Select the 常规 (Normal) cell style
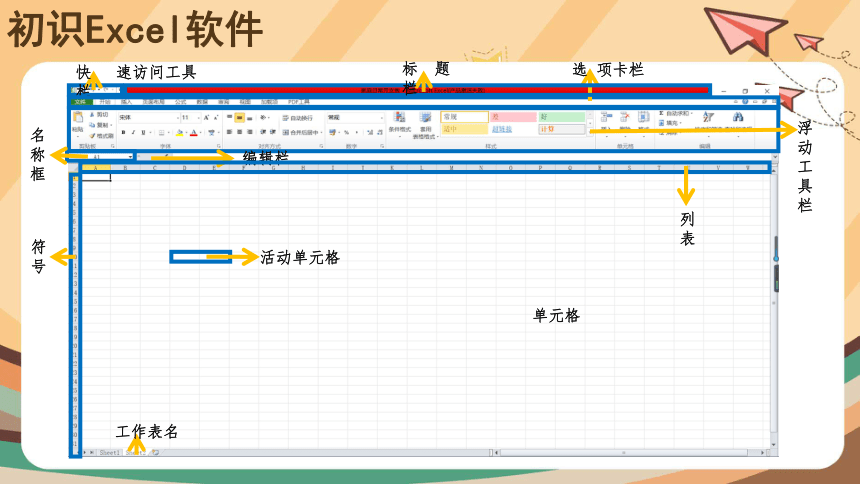860x484 pixels. pyautogui.click(x=464, y=117)
